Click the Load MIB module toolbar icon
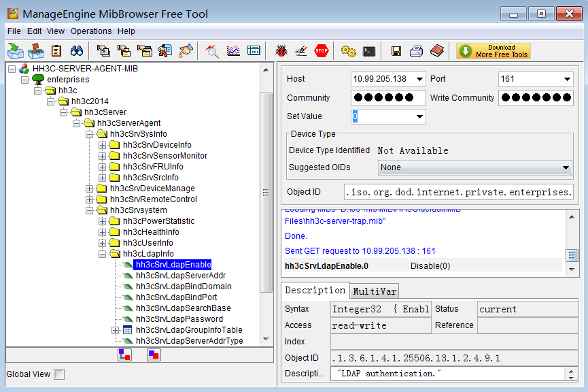588x392 pixels. click(x=16, y=50)
